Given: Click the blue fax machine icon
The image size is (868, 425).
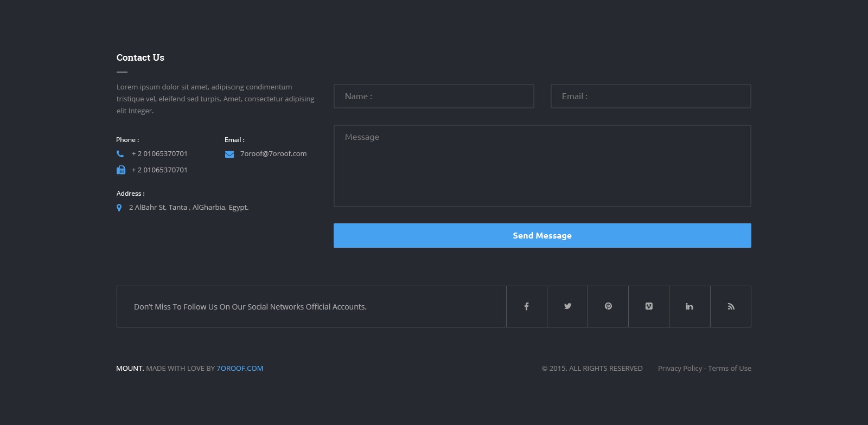Looking at the screenshot, I should [120, 170].
